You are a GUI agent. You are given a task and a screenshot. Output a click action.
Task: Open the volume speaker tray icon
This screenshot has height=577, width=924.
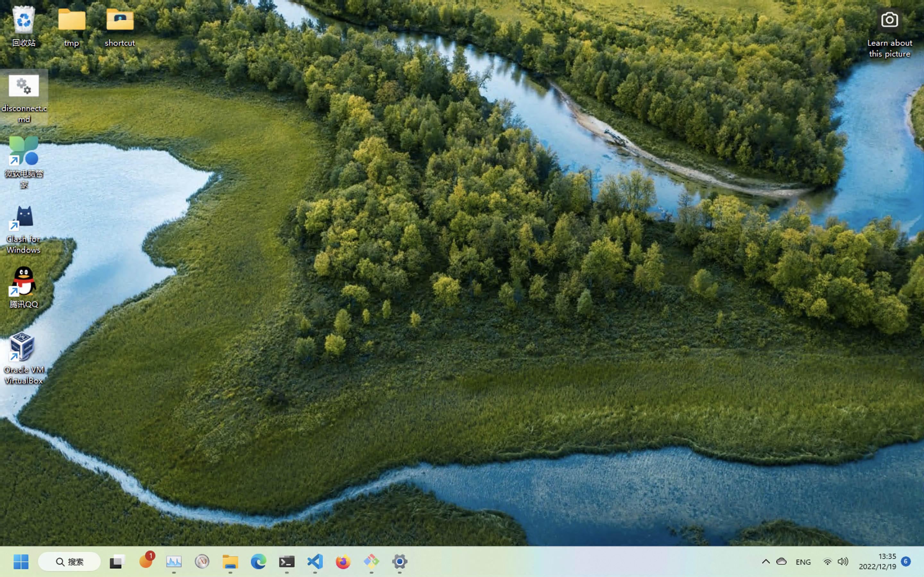(843, 561)
